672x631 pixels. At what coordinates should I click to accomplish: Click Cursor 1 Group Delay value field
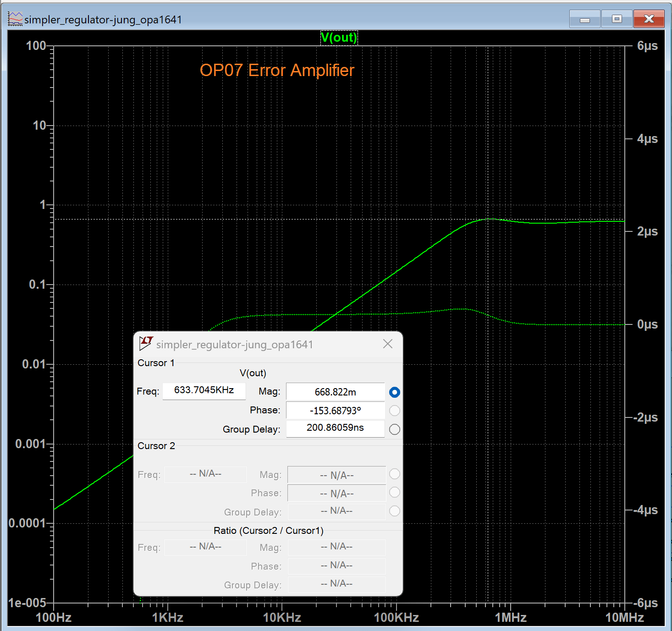click(335, 428)
